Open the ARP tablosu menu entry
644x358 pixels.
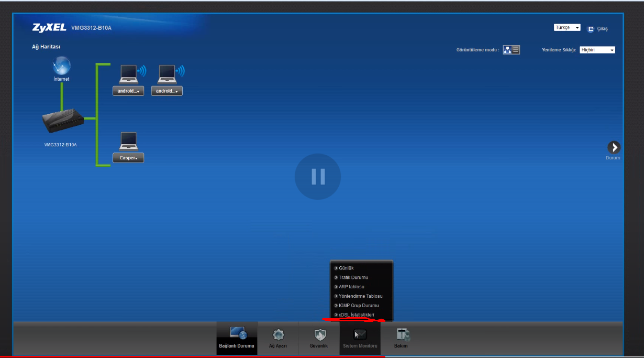pos(351,287)
